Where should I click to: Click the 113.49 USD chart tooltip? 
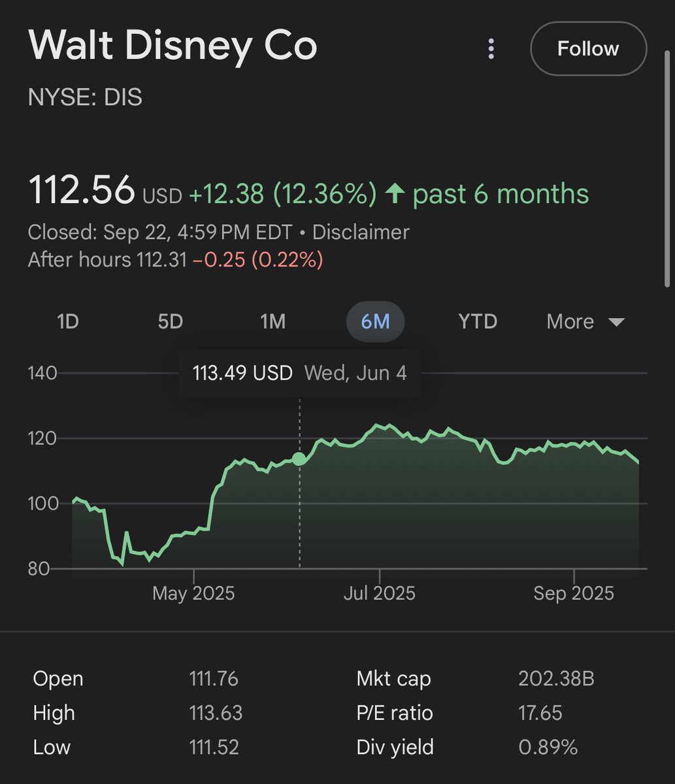[x=299, y=373]
